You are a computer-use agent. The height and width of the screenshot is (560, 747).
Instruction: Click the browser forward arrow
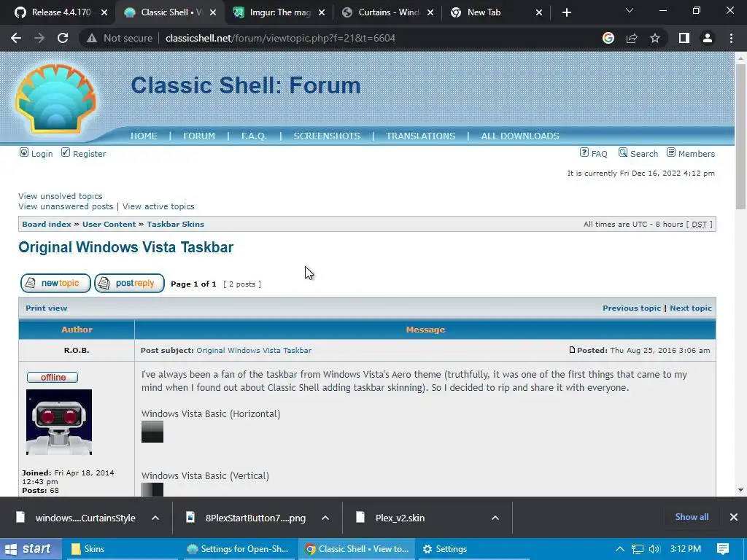click(x=39, y=38)
